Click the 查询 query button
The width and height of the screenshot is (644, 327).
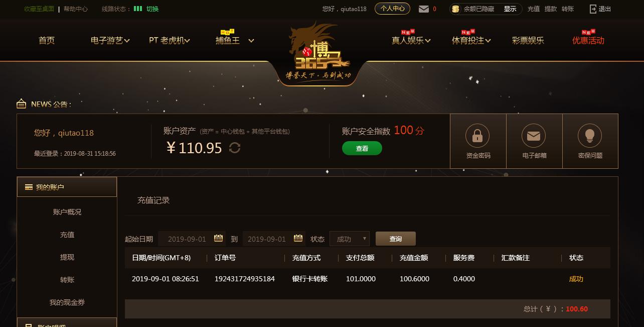tap(396, 239)
